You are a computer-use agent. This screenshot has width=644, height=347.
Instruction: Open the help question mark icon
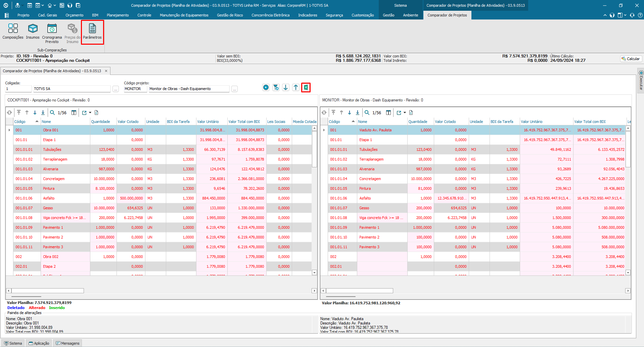point(640,15)
